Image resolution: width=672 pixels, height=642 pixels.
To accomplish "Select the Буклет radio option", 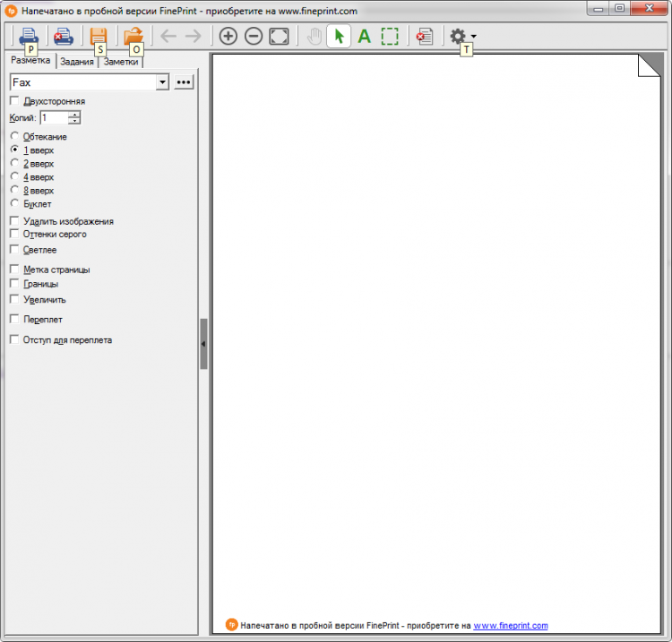I will coord(14,203).
